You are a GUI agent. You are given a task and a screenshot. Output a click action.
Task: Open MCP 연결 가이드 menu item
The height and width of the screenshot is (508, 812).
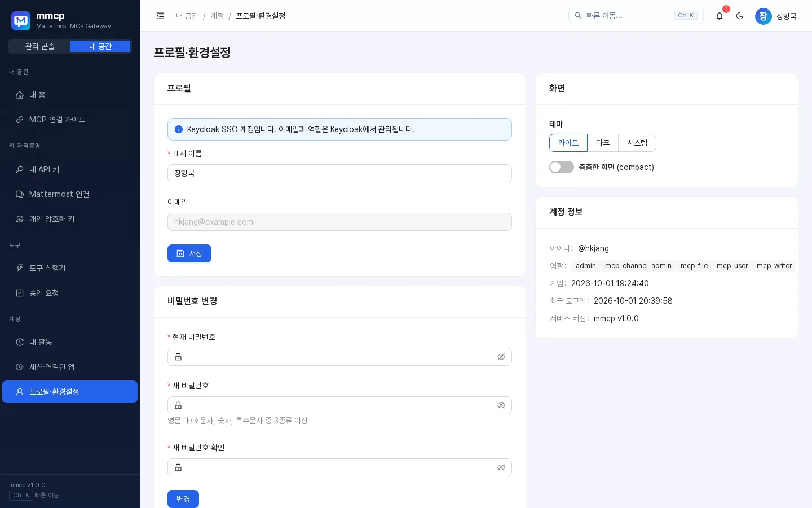pos(70,120)
